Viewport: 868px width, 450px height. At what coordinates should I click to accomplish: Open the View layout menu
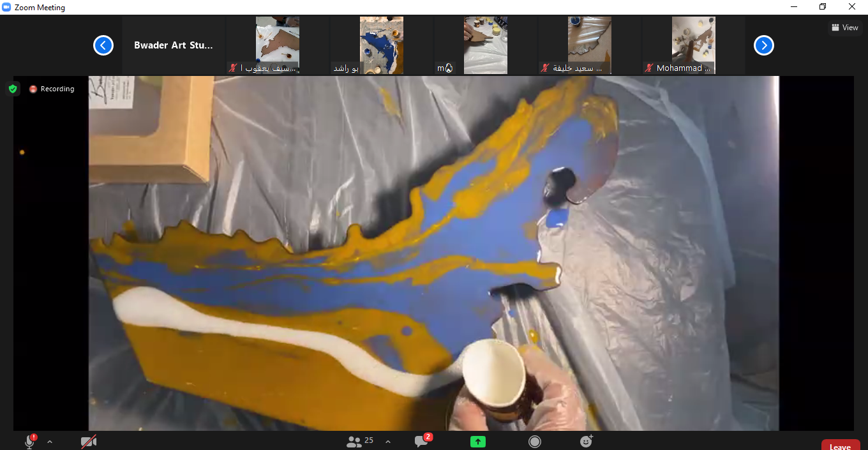[844, 27]
